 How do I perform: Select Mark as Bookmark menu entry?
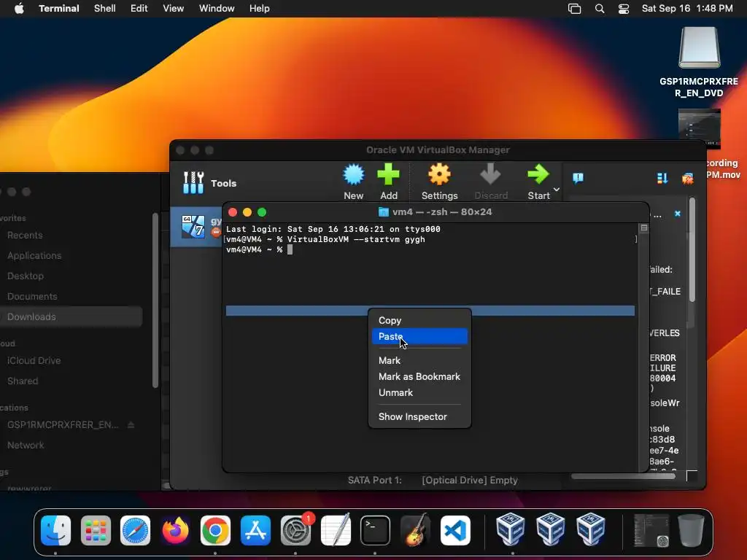pos(419,377)
